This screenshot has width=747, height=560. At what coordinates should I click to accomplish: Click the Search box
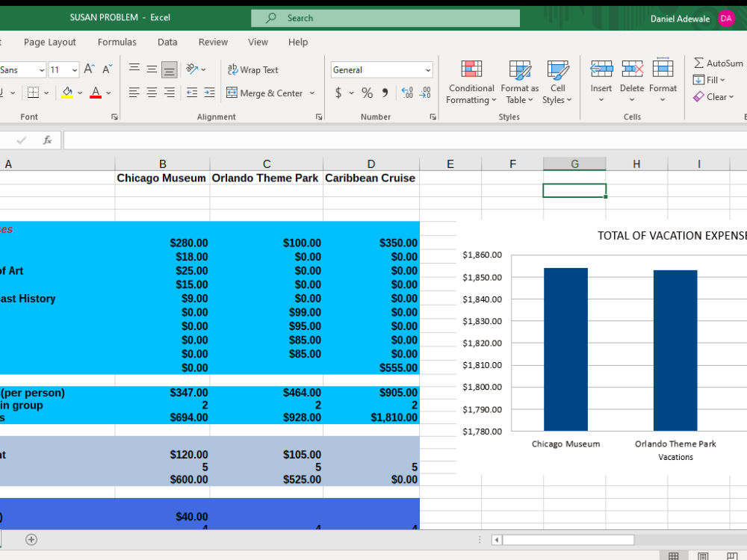[x=385, y=18]
